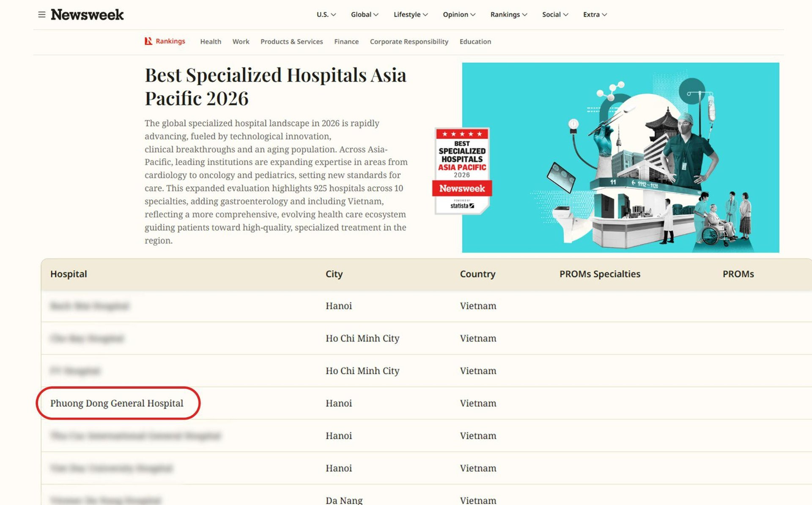Screen dimensions: 812x505
Task: Click the Hospital column header
Action: coord(69,274)
